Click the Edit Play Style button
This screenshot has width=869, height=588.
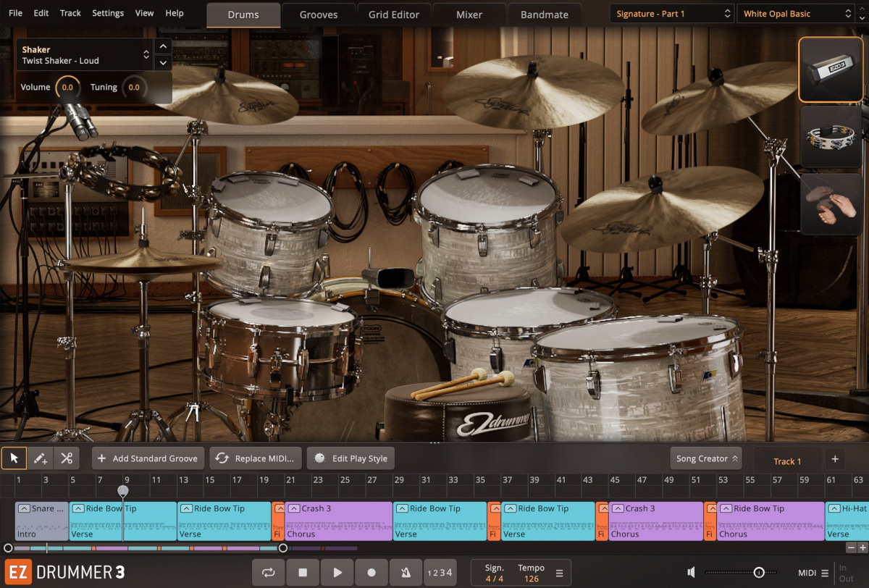point(350,458)
